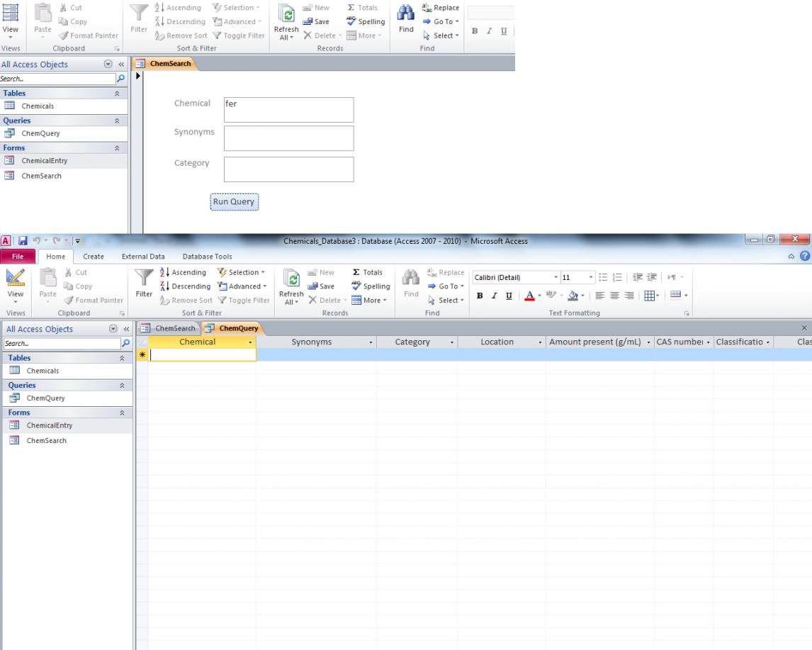Align text right in Text Formatting group

[628, 296]
